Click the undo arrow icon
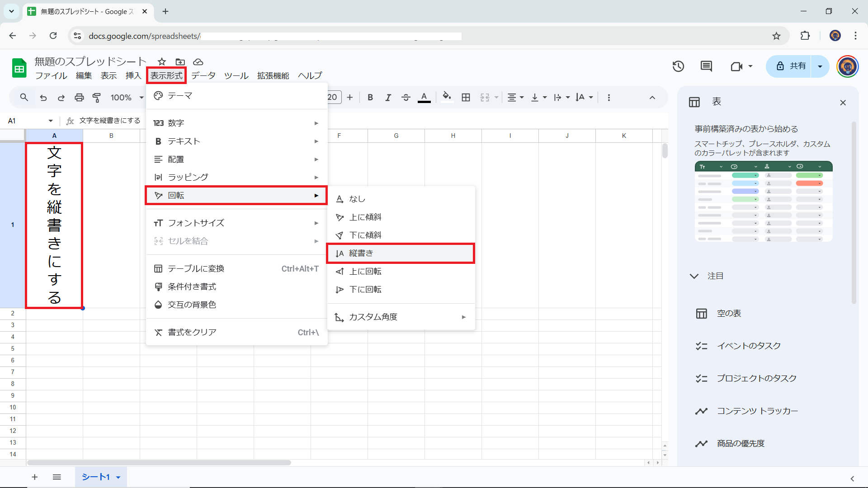 click(x=43, y=97)
